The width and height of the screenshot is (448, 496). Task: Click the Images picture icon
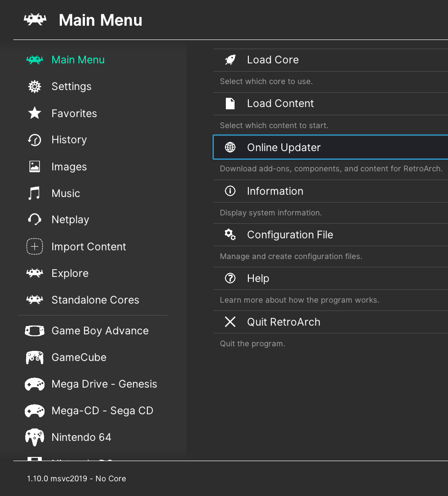pyautogui.click(x=34, y=166)
